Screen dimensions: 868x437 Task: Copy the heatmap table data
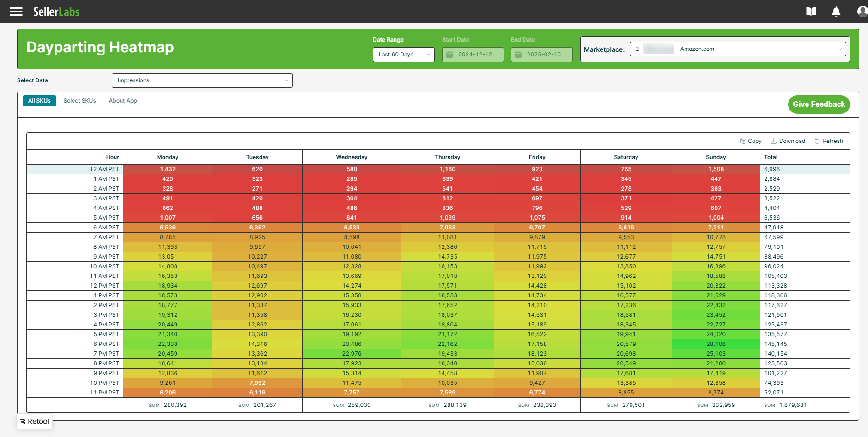pos(750,141)
